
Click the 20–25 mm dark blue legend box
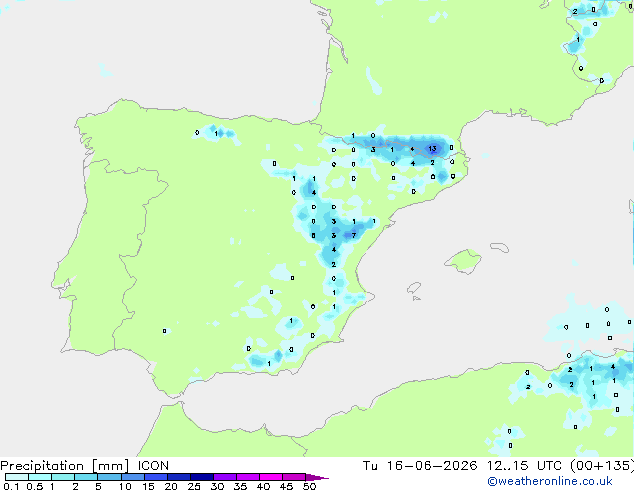coord(179,477)
